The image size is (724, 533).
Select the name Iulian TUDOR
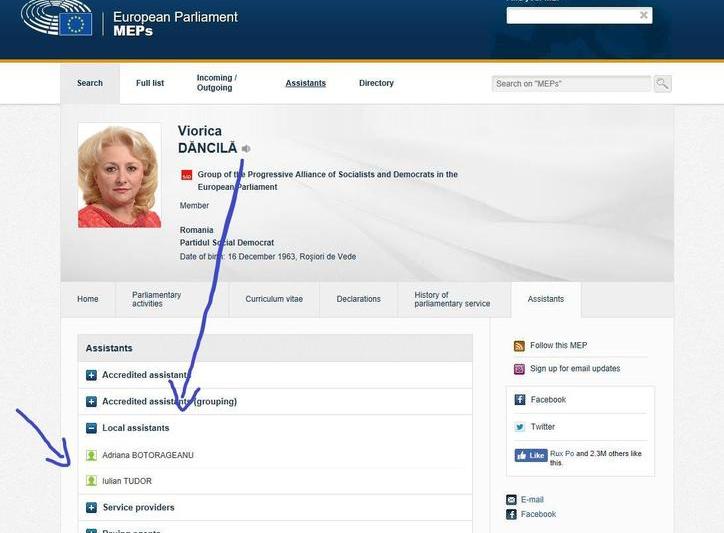point(127,481)
